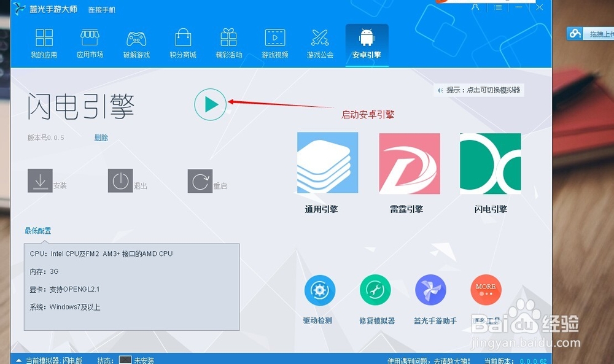This screenshot has height=364, width=614.
Task: Go to 应用市场 section
Action: pos(90,44)
